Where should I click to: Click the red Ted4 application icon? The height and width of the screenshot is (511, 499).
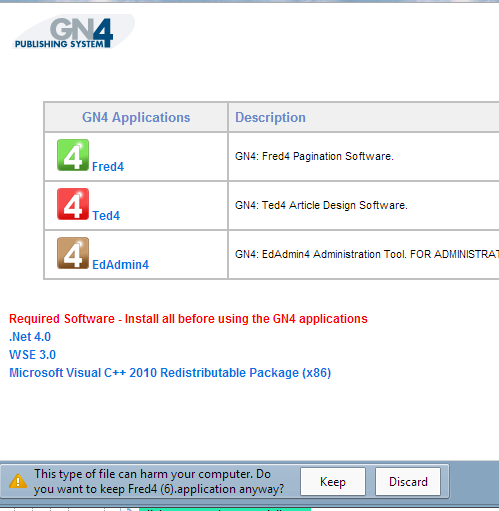pos(73,204)
